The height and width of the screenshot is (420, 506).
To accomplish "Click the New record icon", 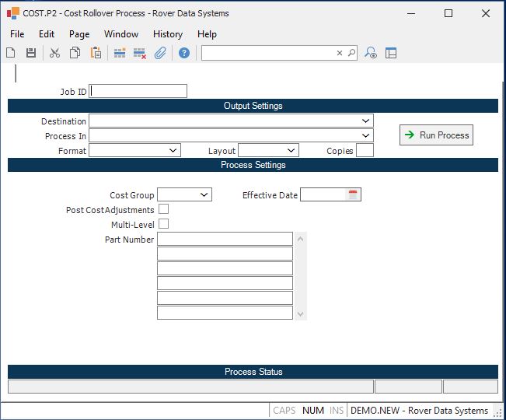I will 11,53.
